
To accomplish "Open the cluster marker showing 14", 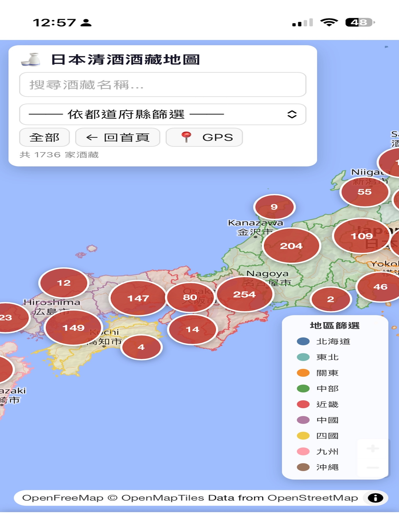I will tap(192, 329).
